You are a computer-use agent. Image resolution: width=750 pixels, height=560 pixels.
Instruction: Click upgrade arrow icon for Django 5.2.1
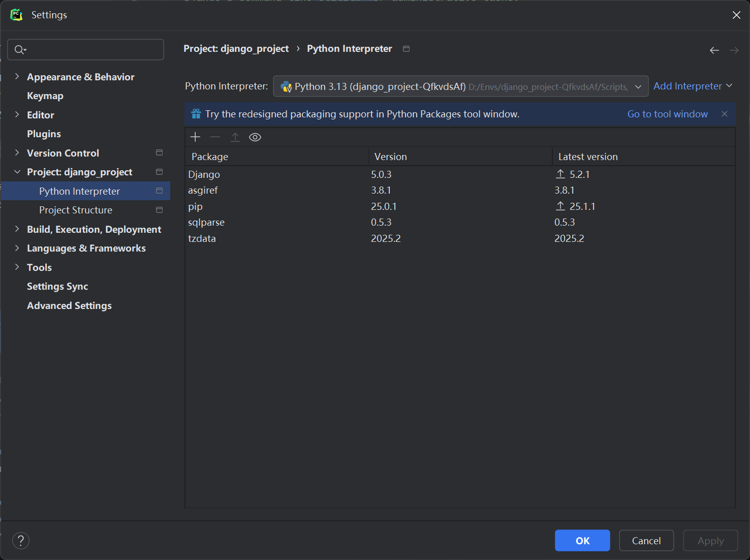(x=560, y=174)
